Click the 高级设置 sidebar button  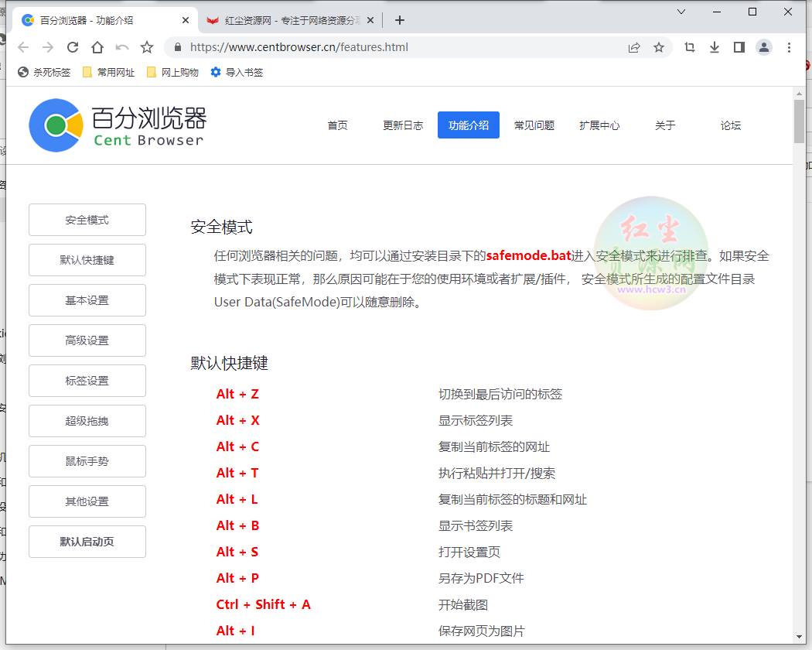point(87,340)
